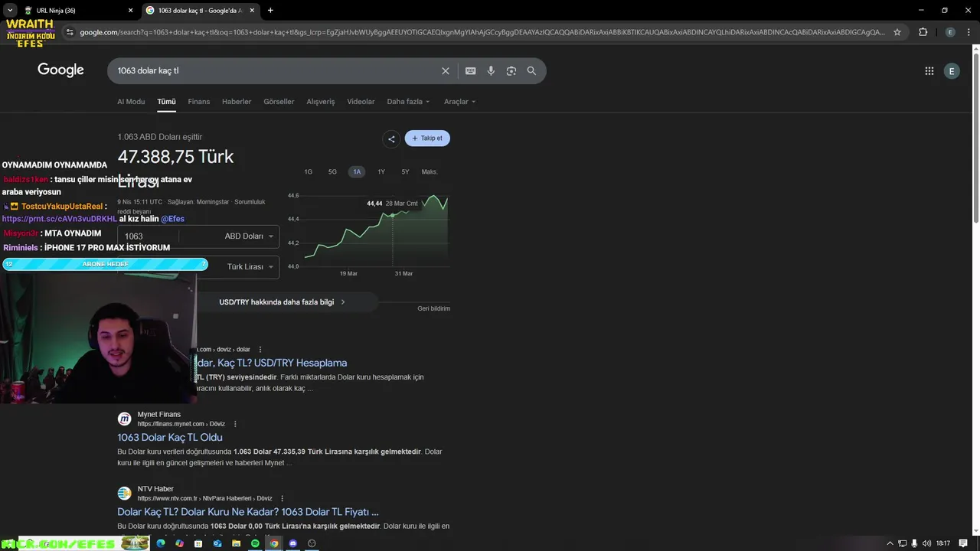
Task: Switch to the Videolar tab
Action: tap(361, 102)
